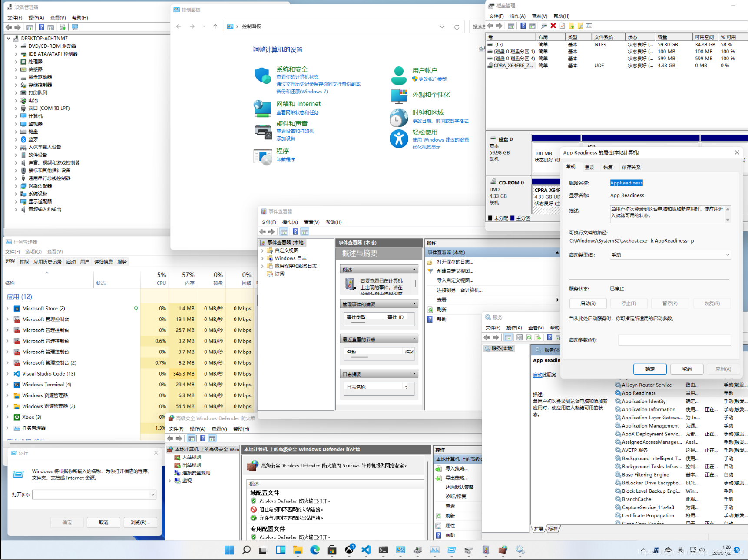
Task: Open the 操作(A) menu in 事件查看器
Action: coord(290,222)
